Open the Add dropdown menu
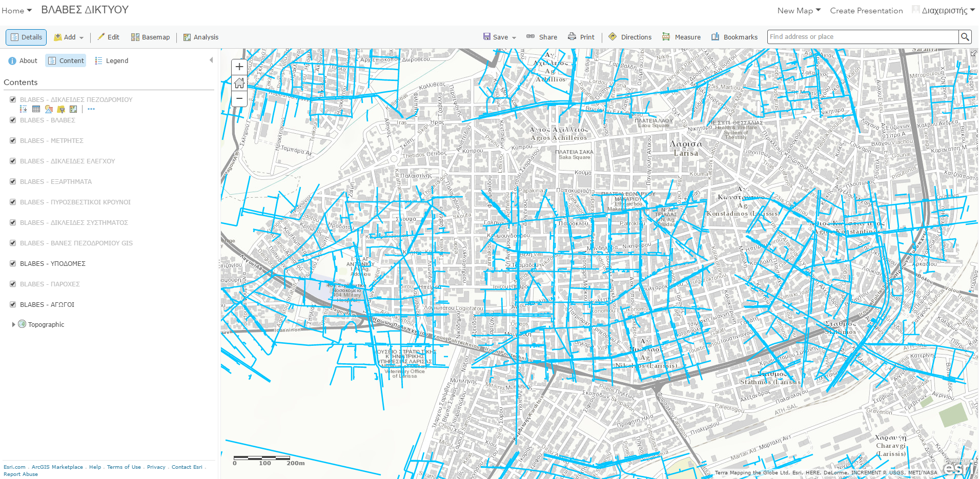The image size is (980, 479). [69, 37]
